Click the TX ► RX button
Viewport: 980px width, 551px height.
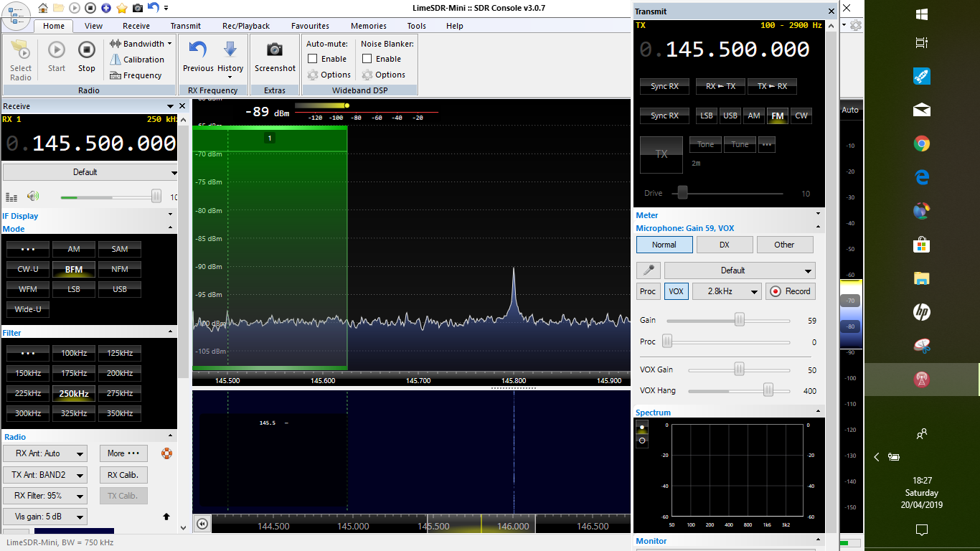click(x=772, y=86)
